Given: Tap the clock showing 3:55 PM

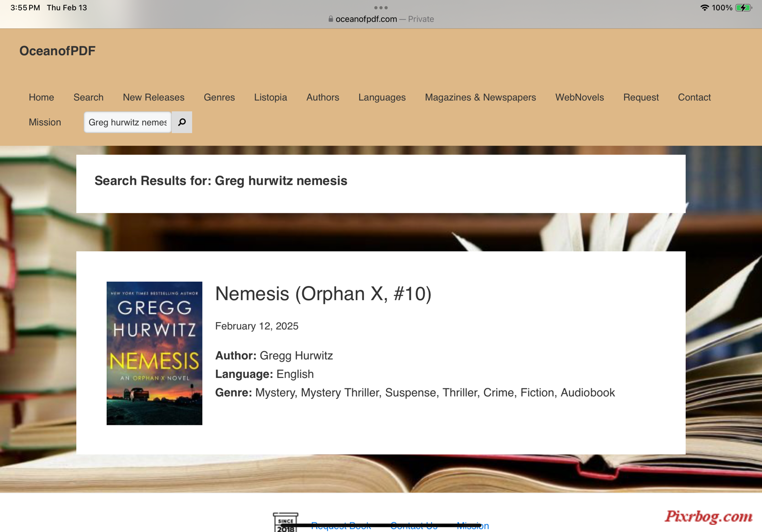Looking at the screenshot, I should tap(25, 8).
